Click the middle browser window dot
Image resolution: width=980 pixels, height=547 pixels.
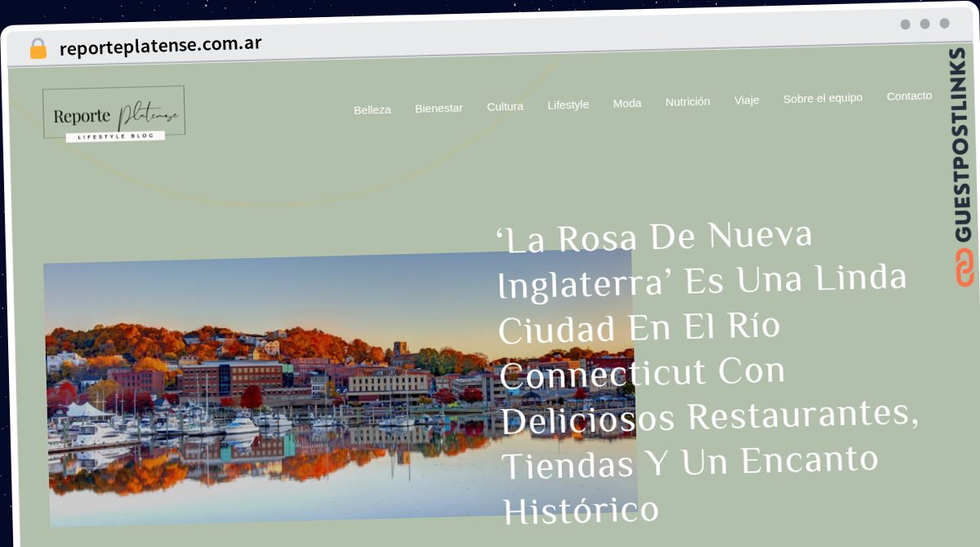click(x=925, y=24)
